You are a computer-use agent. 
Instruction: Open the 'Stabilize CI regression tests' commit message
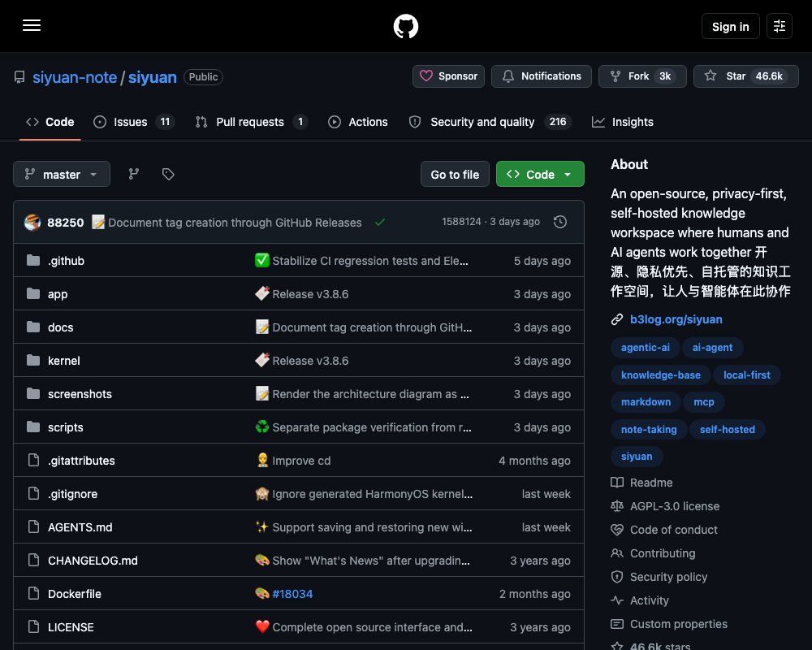pos(370,261)
